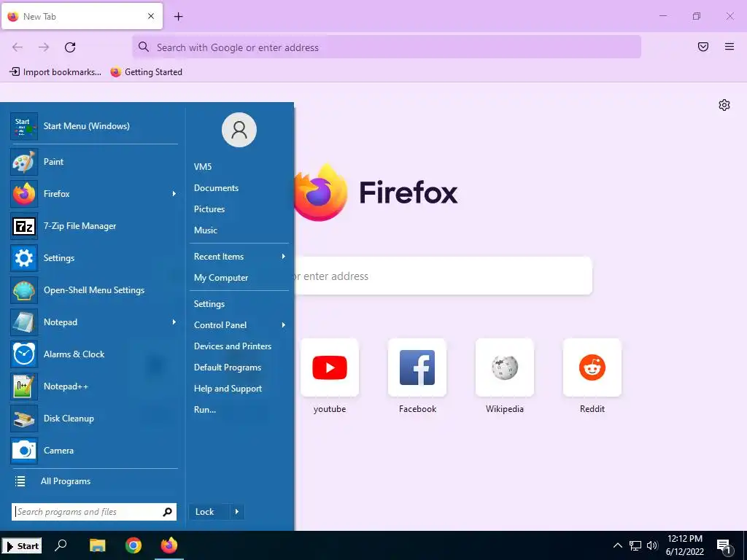Expand the Recent Items submenu
This screenshot has width=747, height=560.
tap(284, 257)
